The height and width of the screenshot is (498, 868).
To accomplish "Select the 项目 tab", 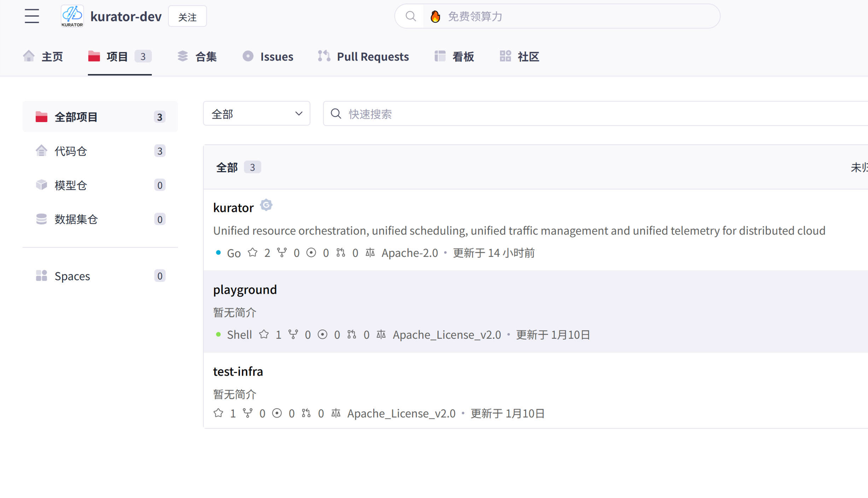I will pos(120,57).
